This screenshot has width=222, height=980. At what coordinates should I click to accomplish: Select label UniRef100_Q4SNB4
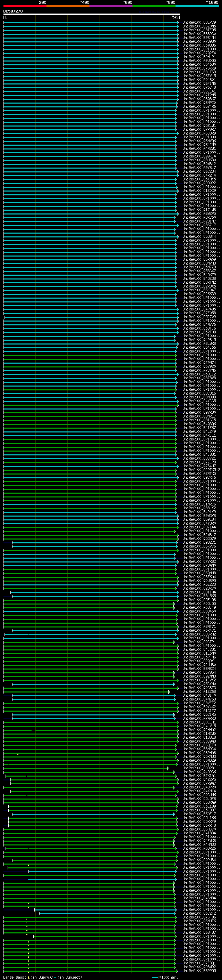(x=199, y=898)
